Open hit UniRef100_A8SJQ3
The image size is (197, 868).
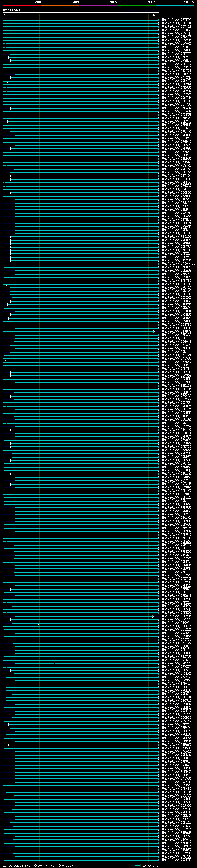(177, 33)
